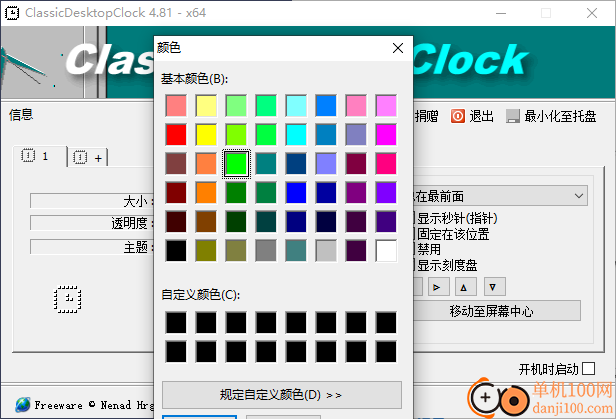Select the cyan basic color swatch
616x419 pixels.
point(296,135)
